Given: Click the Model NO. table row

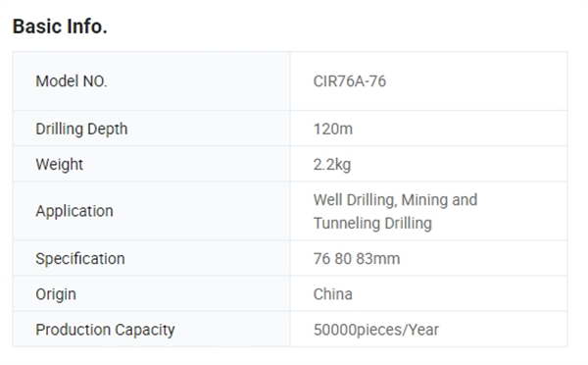Looking at the screenshot, I should click(290, 81).
